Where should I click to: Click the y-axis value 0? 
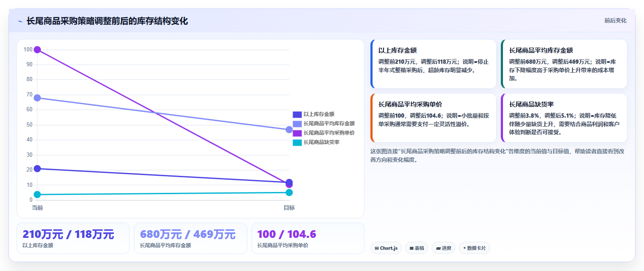click(31, 200)
